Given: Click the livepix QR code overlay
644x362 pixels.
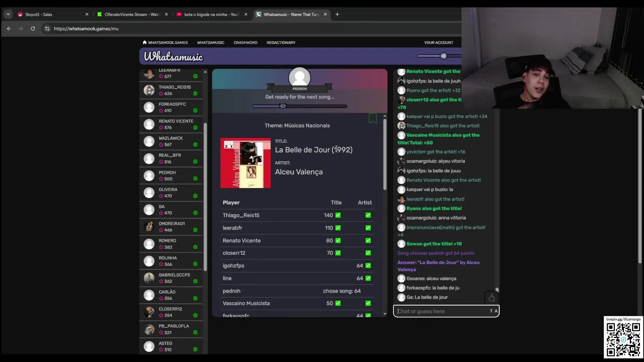Looking at the screenshot, I should (x=623, y=340).
